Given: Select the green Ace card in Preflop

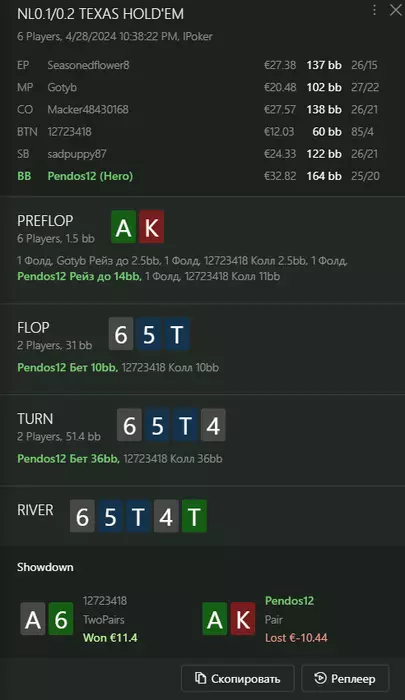Looking at the screenshot, I should click(124, 227).
